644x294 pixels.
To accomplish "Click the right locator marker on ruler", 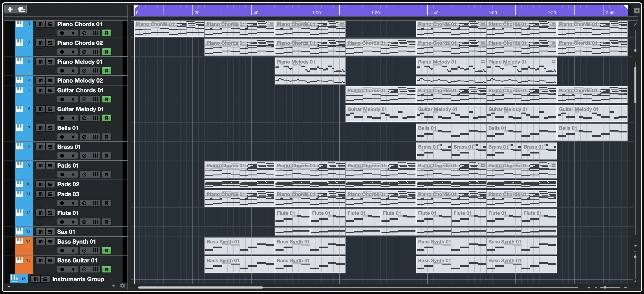I will point(625,7).
